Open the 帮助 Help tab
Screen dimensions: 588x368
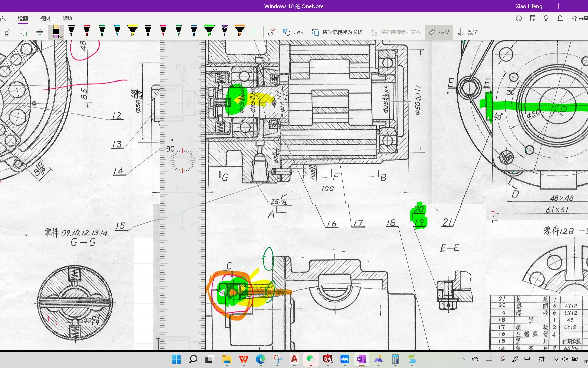(x=67, y=18)
